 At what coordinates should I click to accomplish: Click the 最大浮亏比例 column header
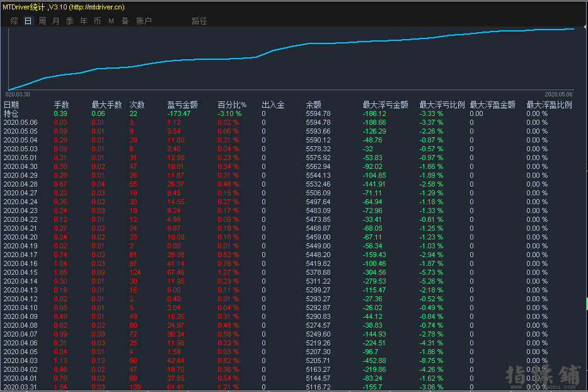click(x=442, y=105)
